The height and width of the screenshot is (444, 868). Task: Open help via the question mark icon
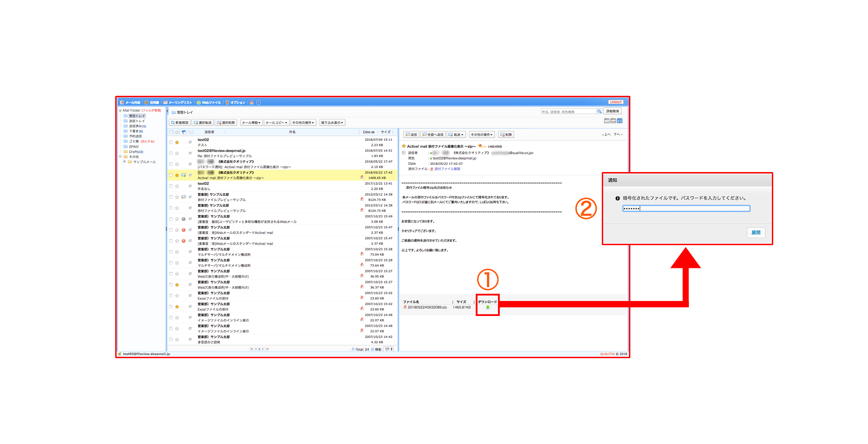[x=258, y=103]
